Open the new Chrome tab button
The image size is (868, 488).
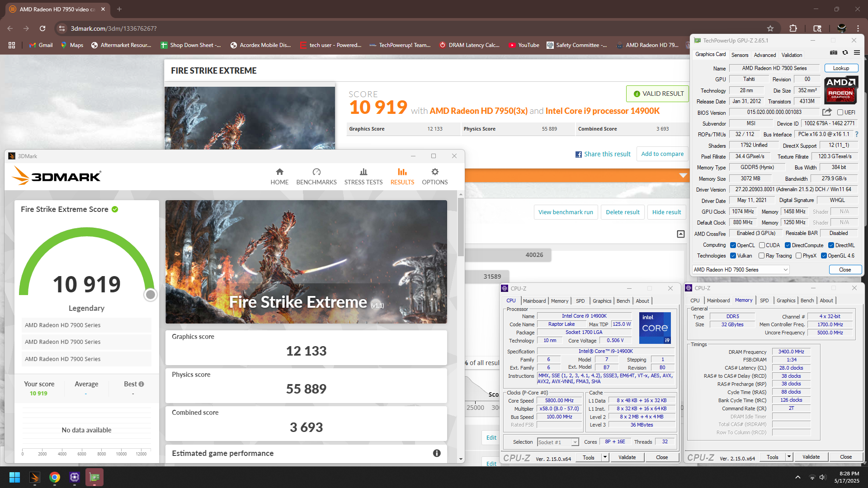(119, 9)
